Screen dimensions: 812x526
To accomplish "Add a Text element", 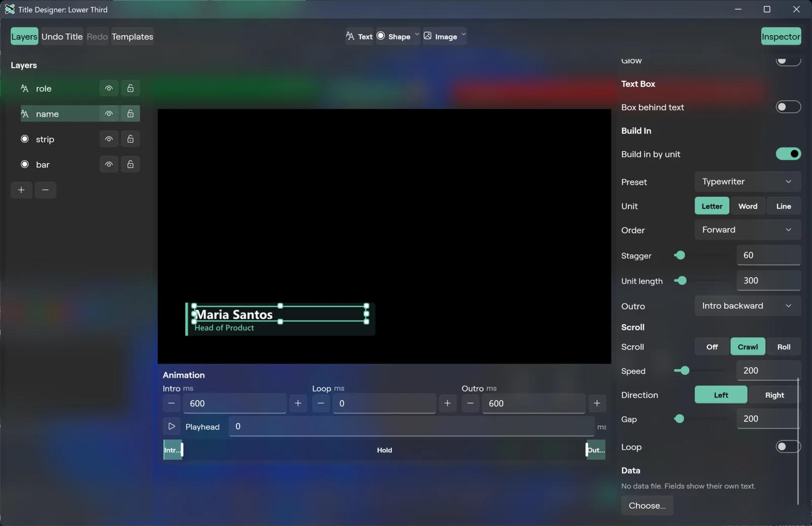I will pyautogui.click(x=359, y=37).
